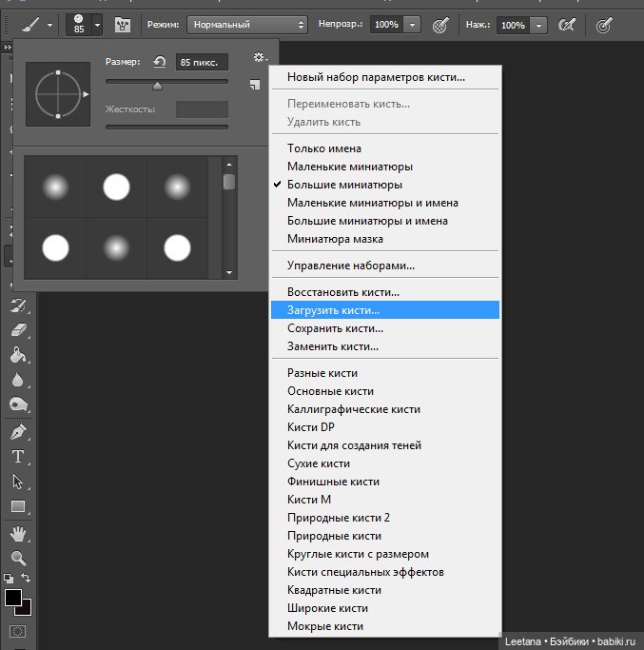644x650 pixels.
Task: Load the Финишные кисти set
Action: click(x=385, y=482)
